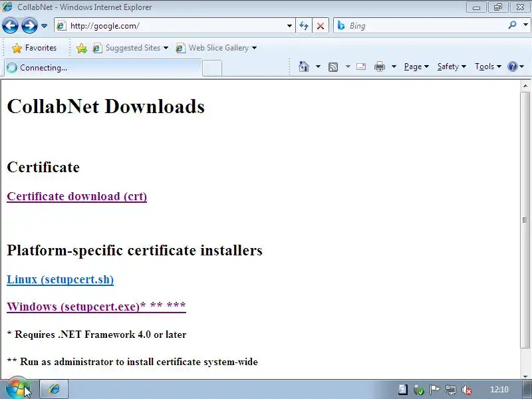Click the muted volume tray icon
Screen dimensions: 532x399
467,390
